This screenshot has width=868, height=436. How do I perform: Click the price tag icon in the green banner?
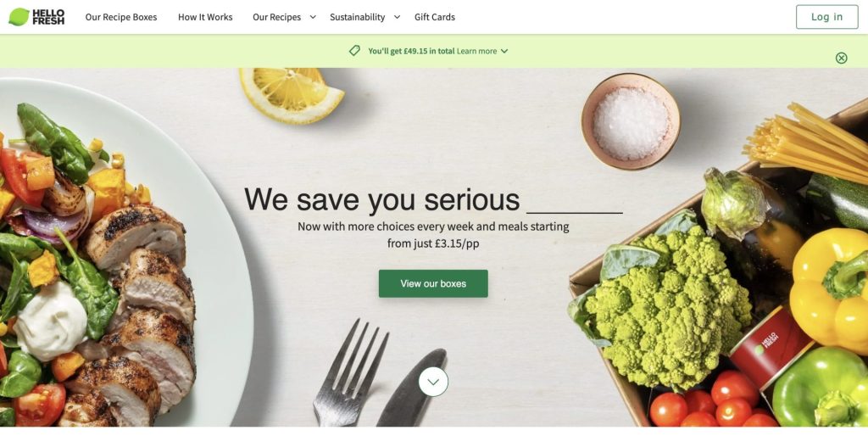tap(354, 51)
